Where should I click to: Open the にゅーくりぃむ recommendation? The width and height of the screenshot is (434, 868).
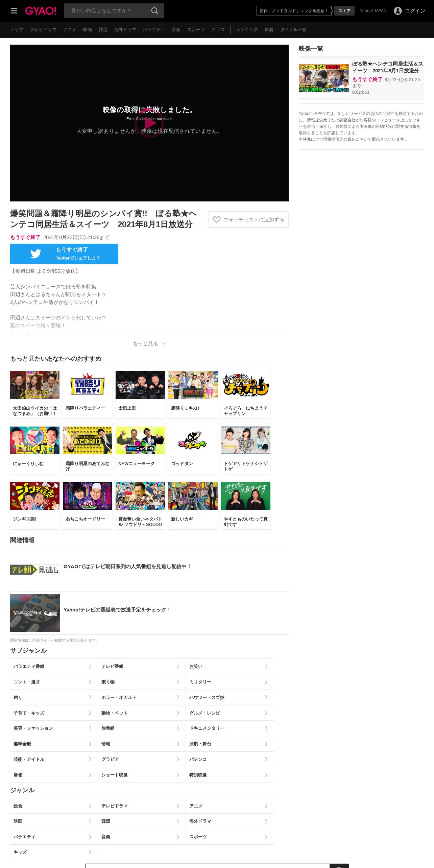[35, 448]
